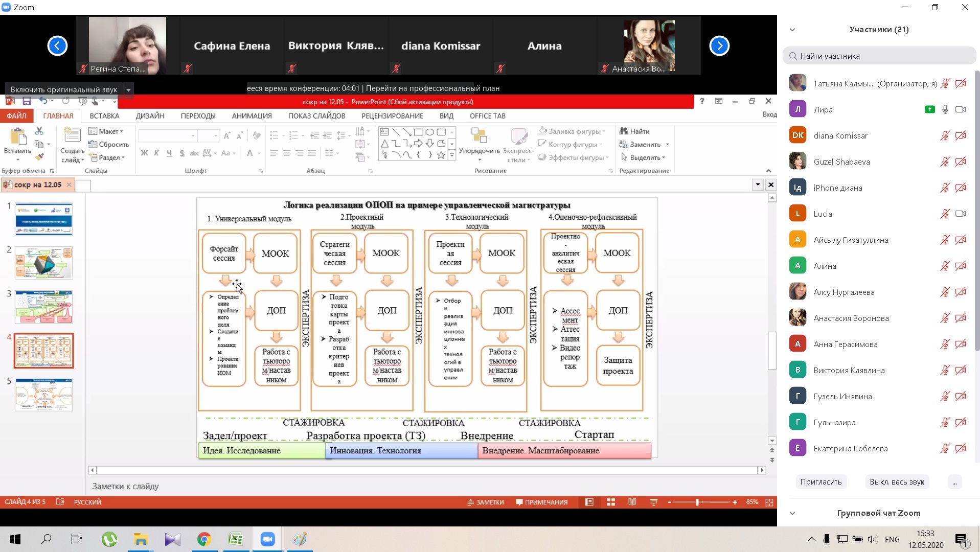Click the previous participants arrow in video strip
980x552 pixels.
click(x=57, y=46)
